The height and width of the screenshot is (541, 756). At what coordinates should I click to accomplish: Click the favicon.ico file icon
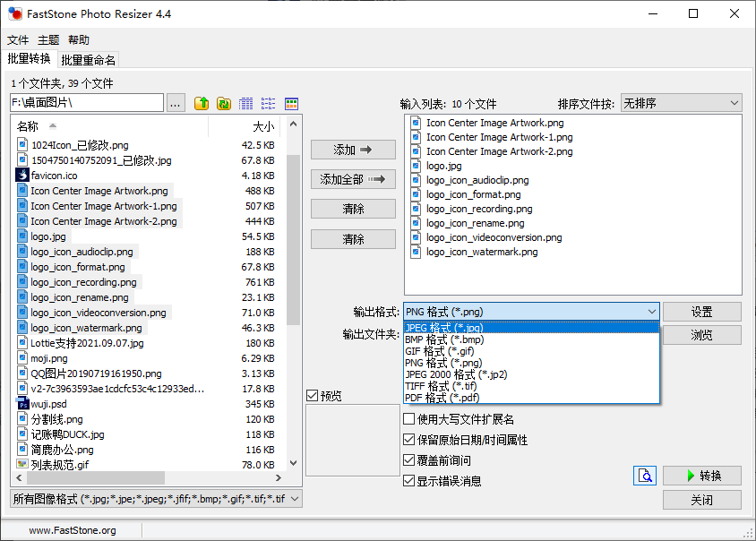pyautogui.click(x=22, y=176)
